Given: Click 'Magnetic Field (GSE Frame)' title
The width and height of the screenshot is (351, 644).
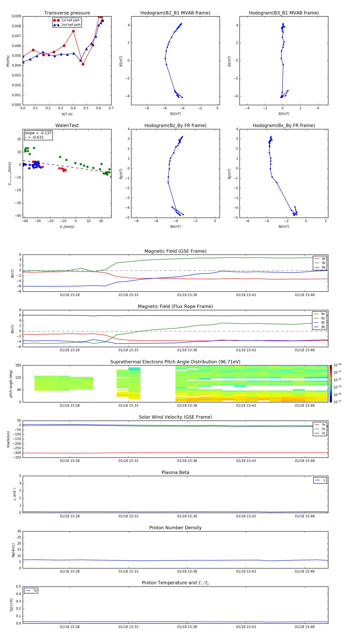Looking at the screenshot, I should point(175,251).
